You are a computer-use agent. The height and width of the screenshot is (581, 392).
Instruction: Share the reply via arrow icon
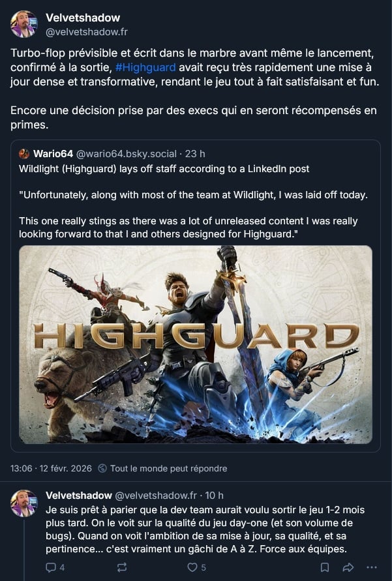point(348,567)
